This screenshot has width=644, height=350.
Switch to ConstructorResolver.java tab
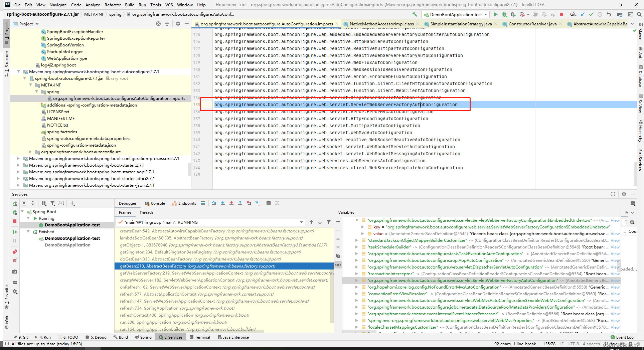pyautogui.click(x=532, y=24)
